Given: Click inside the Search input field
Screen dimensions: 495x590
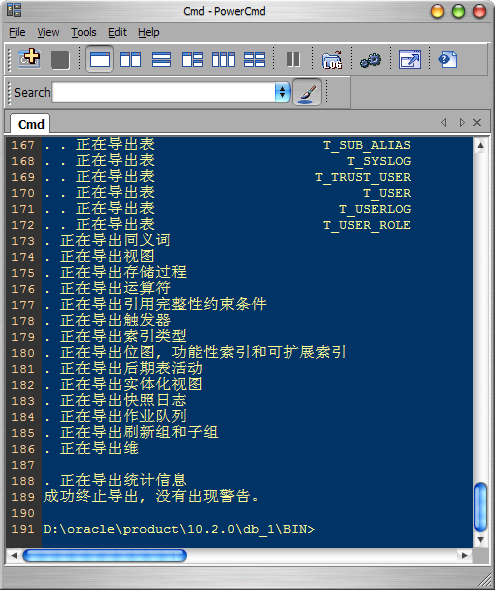Looking at the screenshot, I should [x=164, y=92].
